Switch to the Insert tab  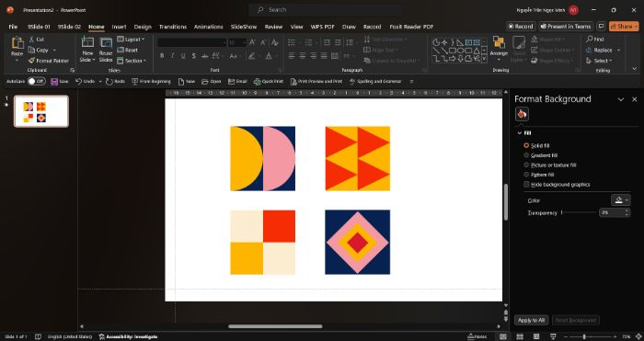[x=119, y=27]
